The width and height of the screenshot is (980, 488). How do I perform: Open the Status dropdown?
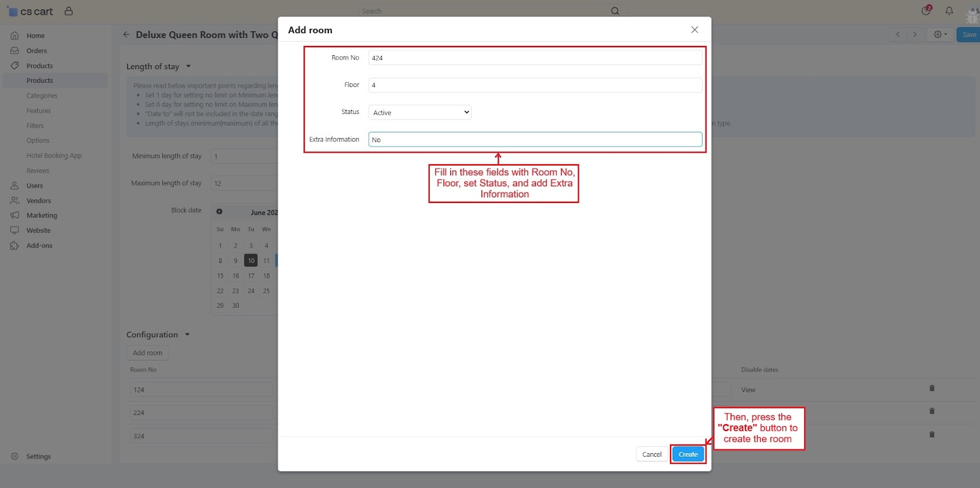(420, 112)
